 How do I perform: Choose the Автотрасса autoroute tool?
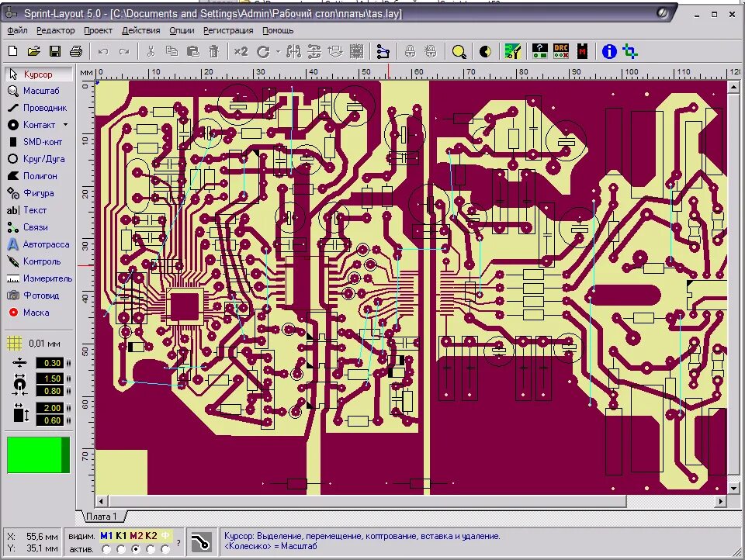[39, 244]
